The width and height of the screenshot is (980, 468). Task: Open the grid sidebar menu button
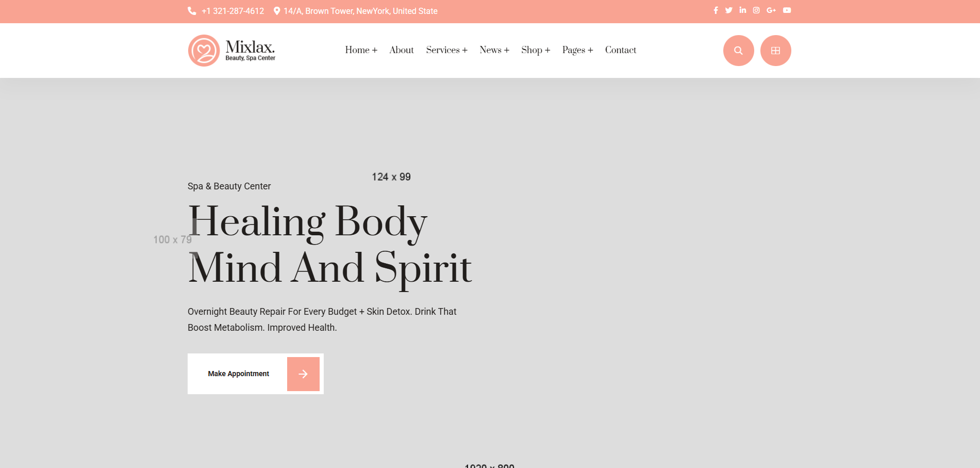(775, 51)
